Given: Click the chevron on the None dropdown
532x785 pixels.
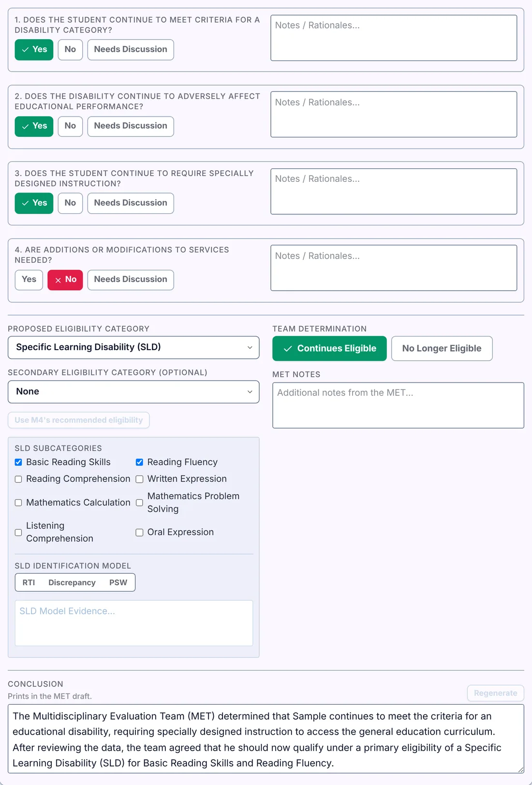Looking at the screenshot, I should coord(250,392).
